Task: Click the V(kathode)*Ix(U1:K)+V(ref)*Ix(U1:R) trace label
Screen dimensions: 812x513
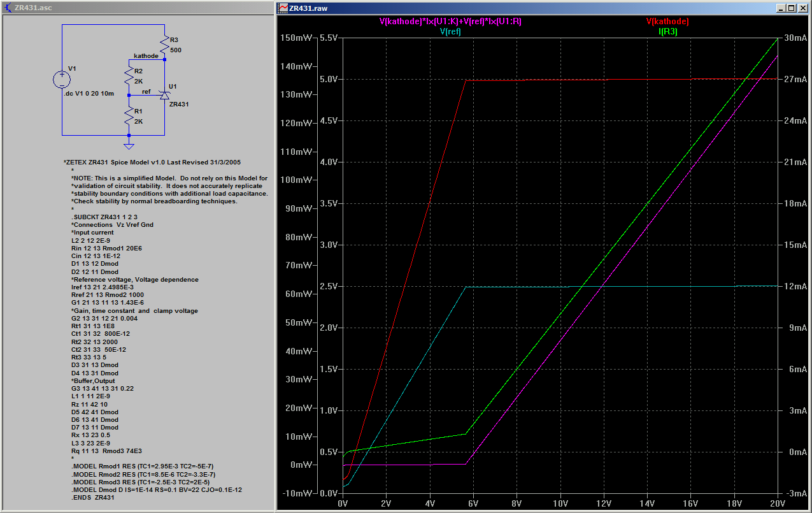Action: point(450,21)
